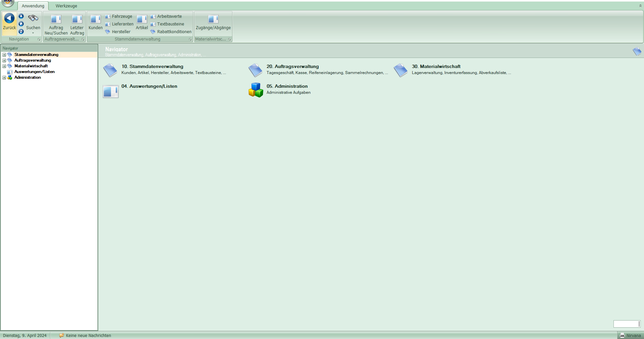Open the Rabattkonditionen button
This screenshot has width=644, height=339.
[171, 32]
